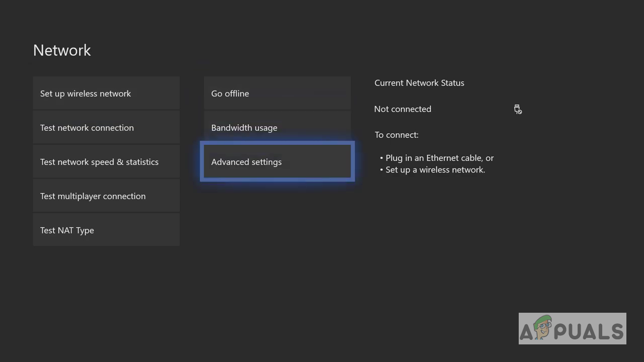This screenshot has height=362, width=644.
Task: Select Go offline tile
Action: tap(277, 94)
